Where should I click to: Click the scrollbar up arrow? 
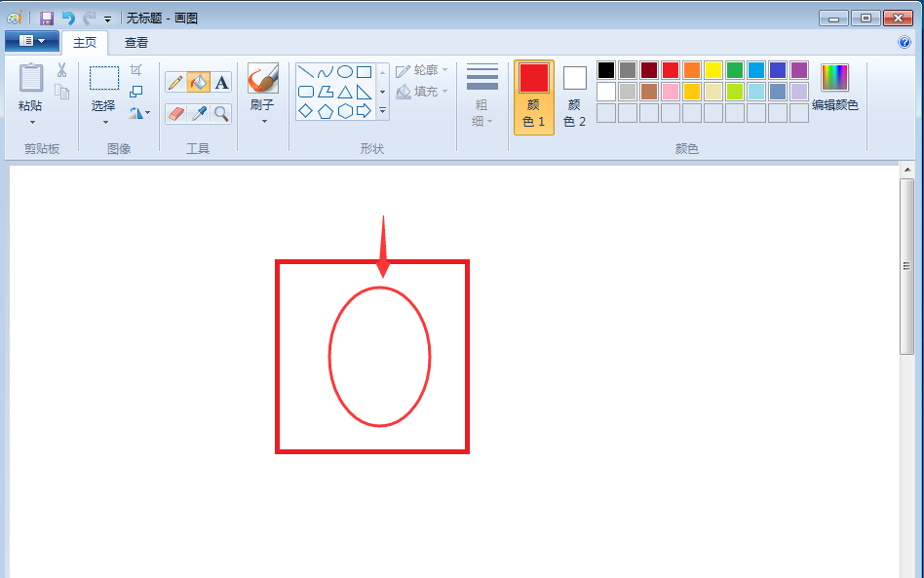[906, 170]
